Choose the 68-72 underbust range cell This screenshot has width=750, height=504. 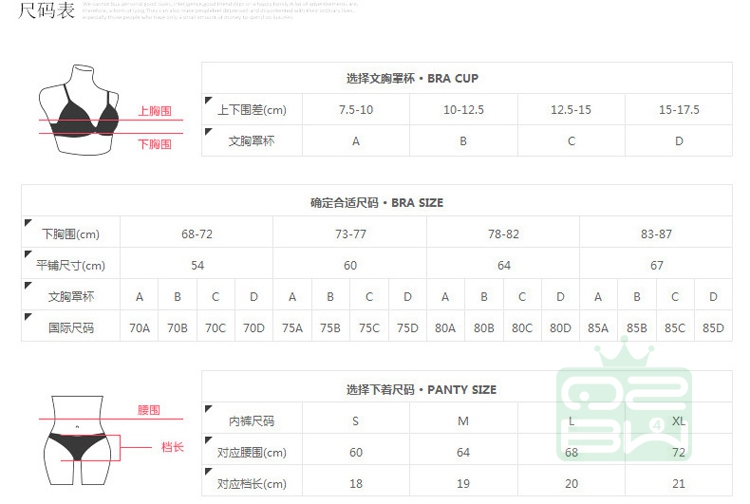[x=197, y=234]
